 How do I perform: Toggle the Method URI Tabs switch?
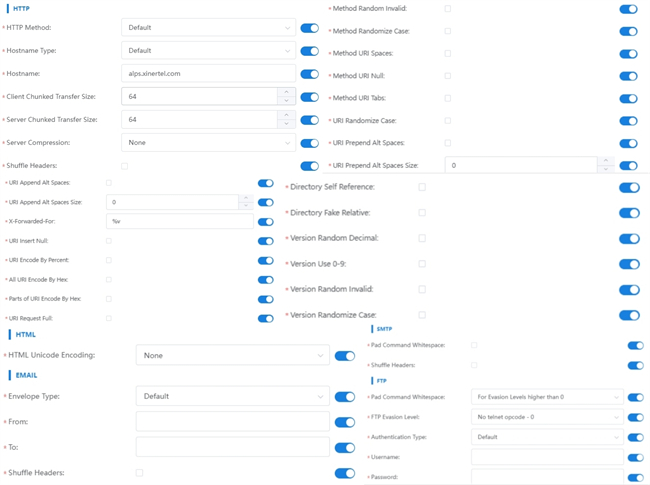(628, 98)
